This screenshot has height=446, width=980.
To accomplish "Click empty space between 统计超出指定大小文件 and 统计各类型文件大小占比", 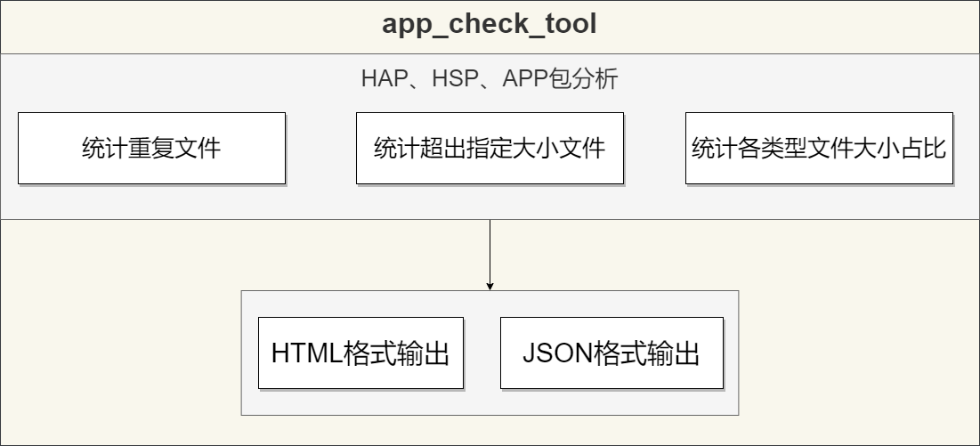I will [654, 148].
